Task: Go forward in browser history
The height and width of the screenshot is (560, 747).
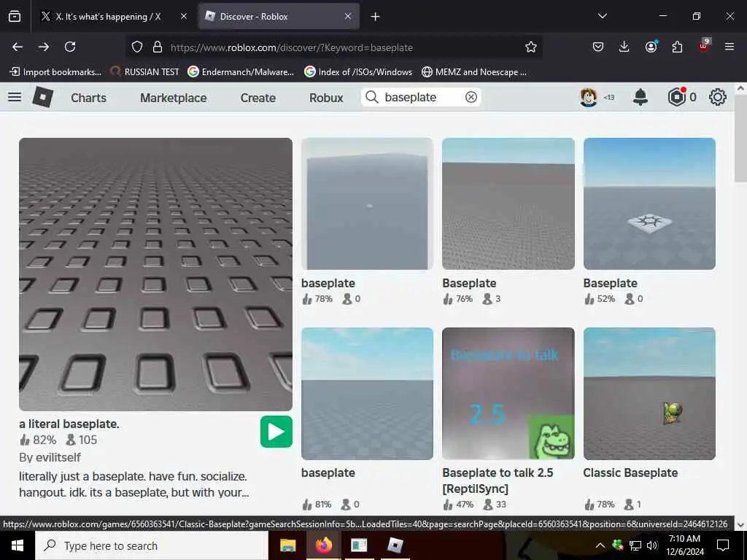Action: (x=44, y=47)
